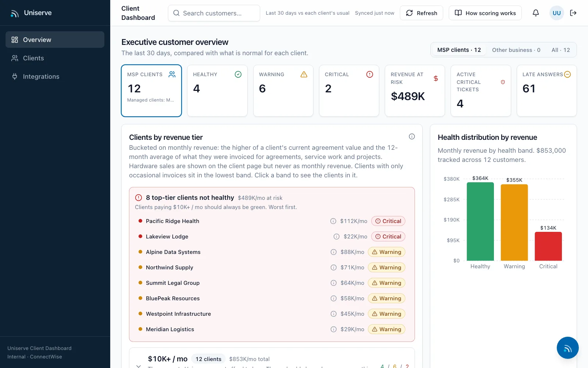Open the notifications bell
The width and height of the screenshot is (588, 368).
click(x=536, y=13)
